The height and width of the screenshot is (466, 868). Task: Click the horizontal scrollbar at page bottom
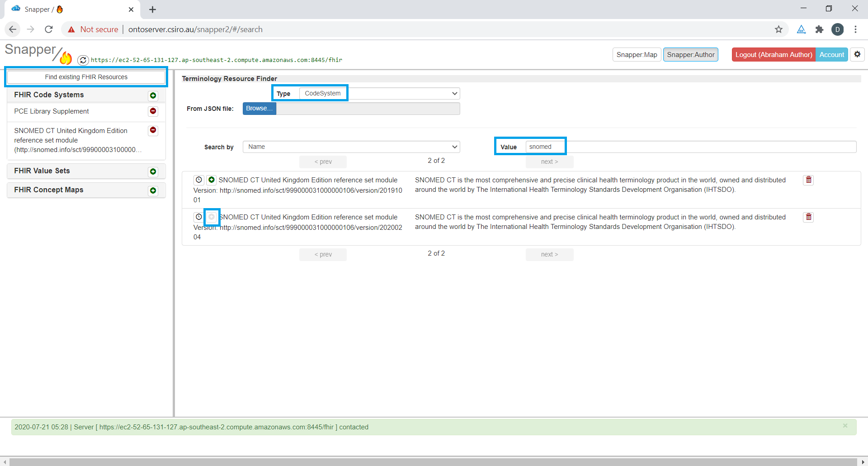coord(434,462)
